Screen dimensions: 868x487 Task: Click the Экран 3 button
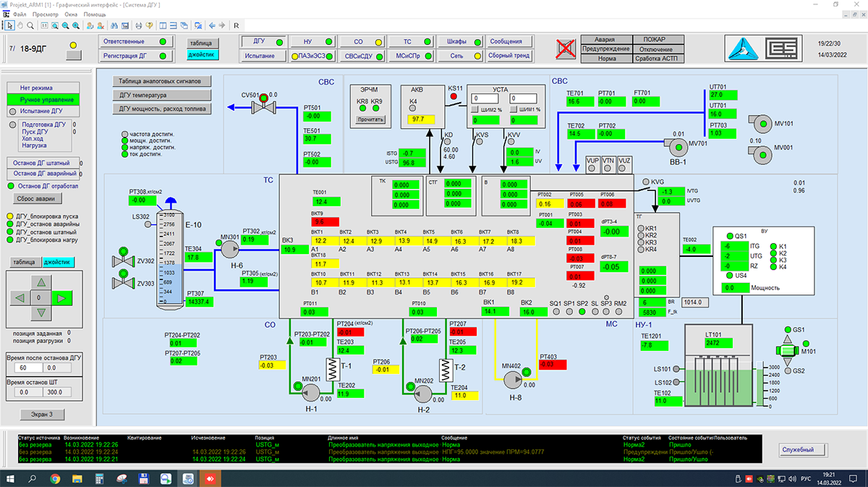point(41,415)
